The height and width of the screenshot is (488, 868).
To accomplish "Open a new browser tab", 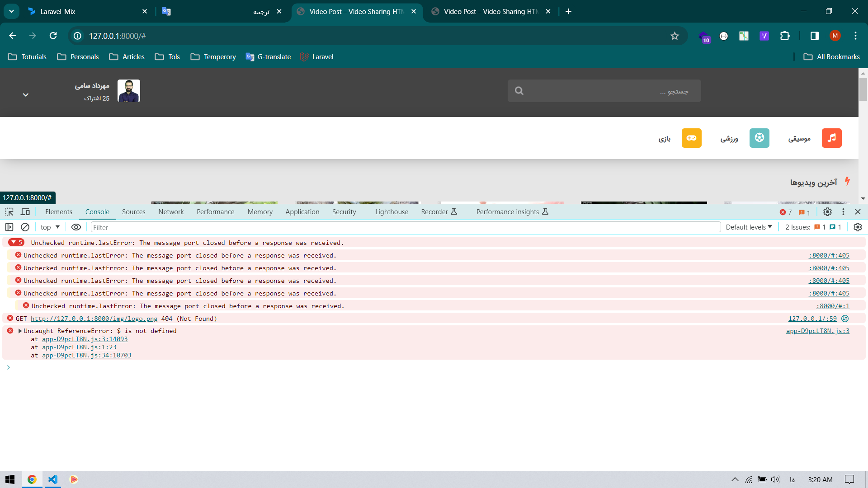I will [x=568, y=11].
